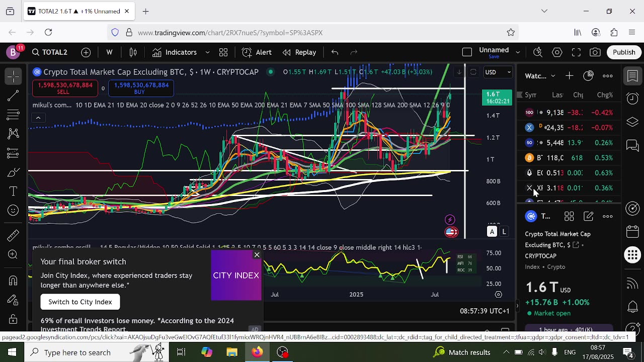Viewport: 644px width, 362px height.
Task: Collapse the right sidebar panel arrow
Action: [x=517, y=306]
